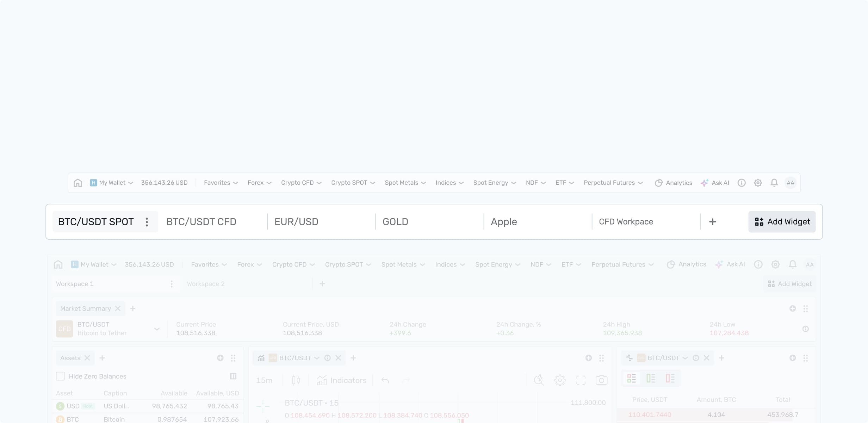Screen dimensions: 868x423
Task: Open the ETF menu in the upper nav bar
Action: click(565, 183)
